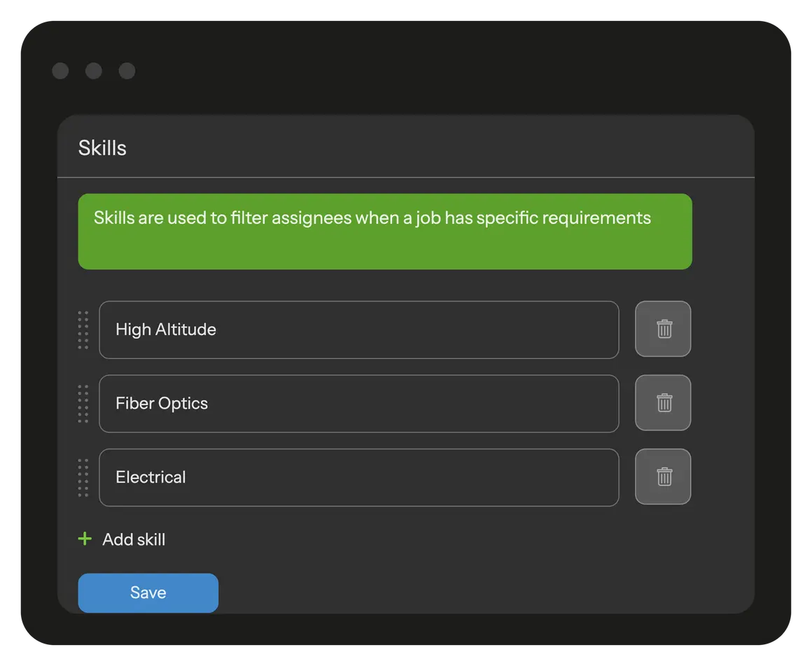Viewport: 812px width, 666px height.
Task: Click the dotted handle next to Electrical
Action: [x=83, y=478]
